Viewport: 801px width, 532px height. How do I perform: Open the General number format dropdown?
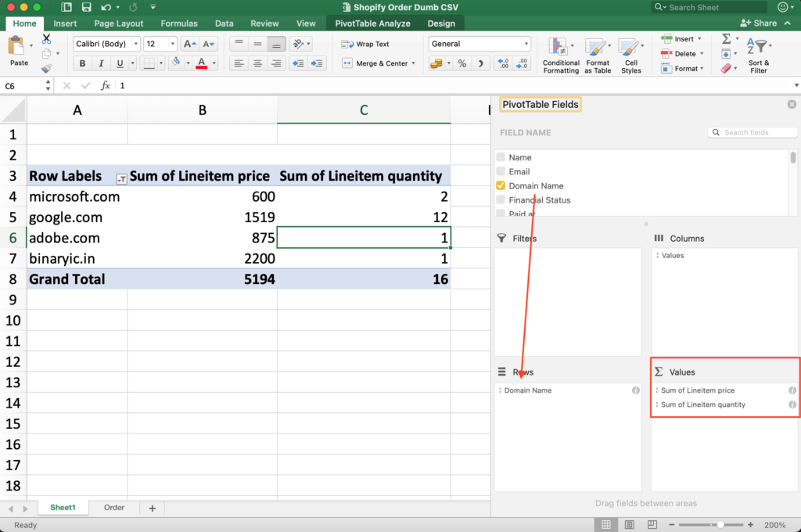(x=526, y=43)
